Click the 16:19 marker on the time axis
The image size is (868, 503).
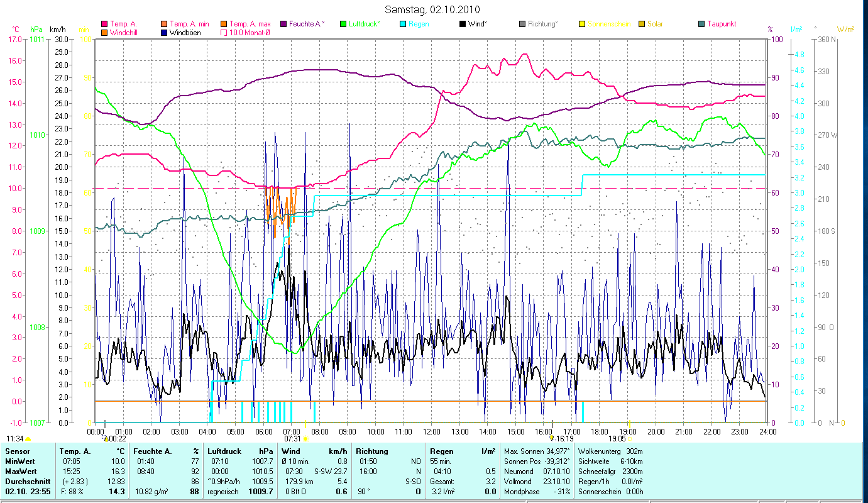click(x=562, y=439)
